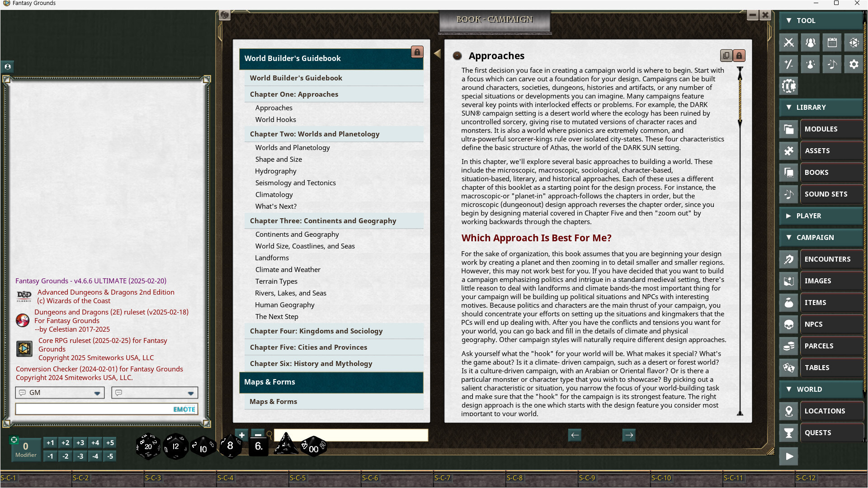Open the Modifiers +/- tool
Image resolution: width=868 pixels, height=488 pixels.
[788, 64]
